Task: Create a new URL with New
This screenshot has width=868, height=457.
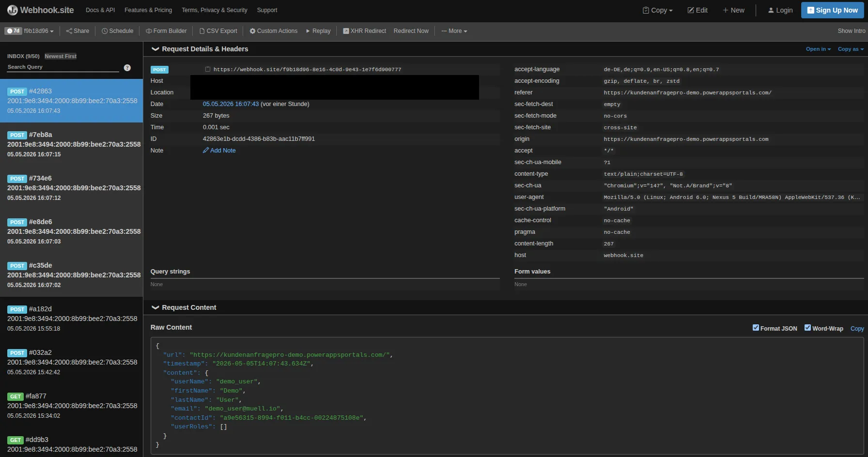Action: (x=733, y=10)
